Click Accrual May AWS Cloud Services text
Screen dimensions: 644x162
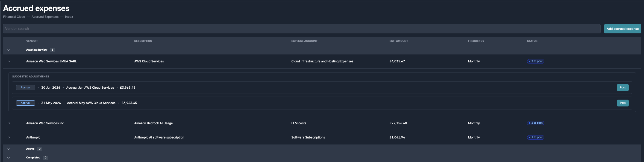(91, 103)
